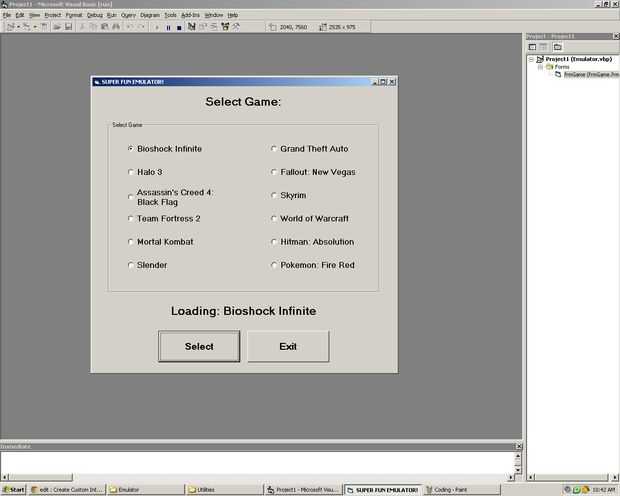Open the Project menu
Image resolution: width=620 pixels, height=496 pixels.
tap(53, 15)
